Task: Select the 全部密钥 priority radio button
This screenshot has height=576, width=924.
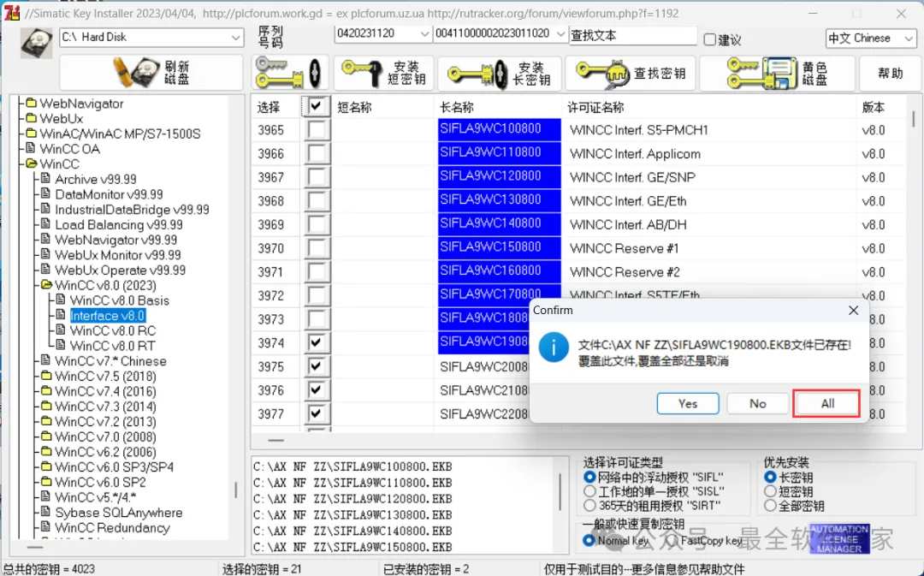Action: (770, 505)
